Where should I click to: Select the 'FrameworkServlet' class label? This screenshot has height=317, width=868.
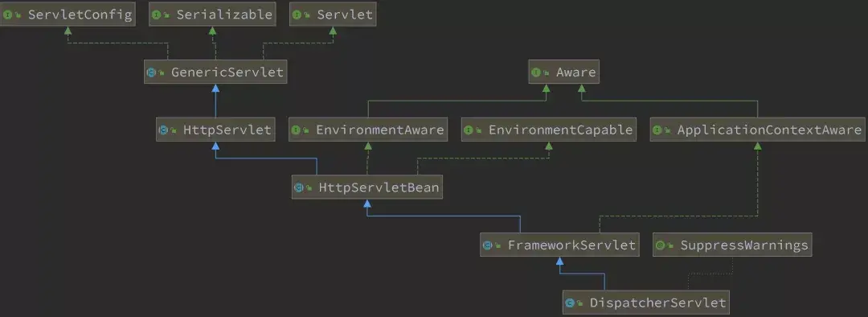point(572,245)
